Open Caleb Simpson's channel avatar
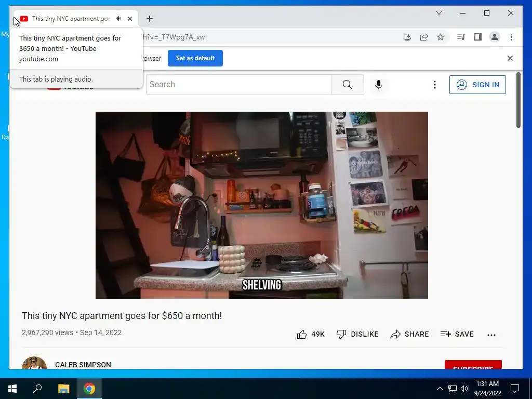The width and height of the screenshot is (532, 399). click(x=34, y=363)
